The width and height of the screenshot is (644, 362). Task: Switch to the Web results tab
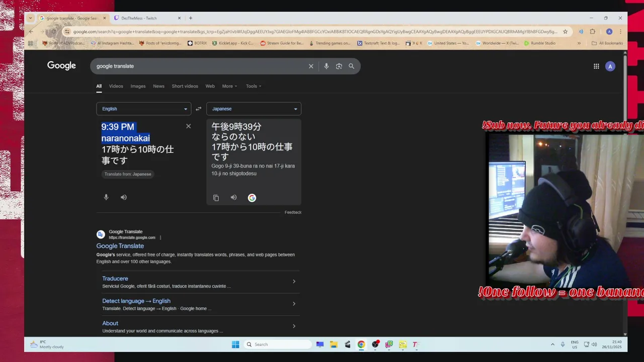[210, 86]
